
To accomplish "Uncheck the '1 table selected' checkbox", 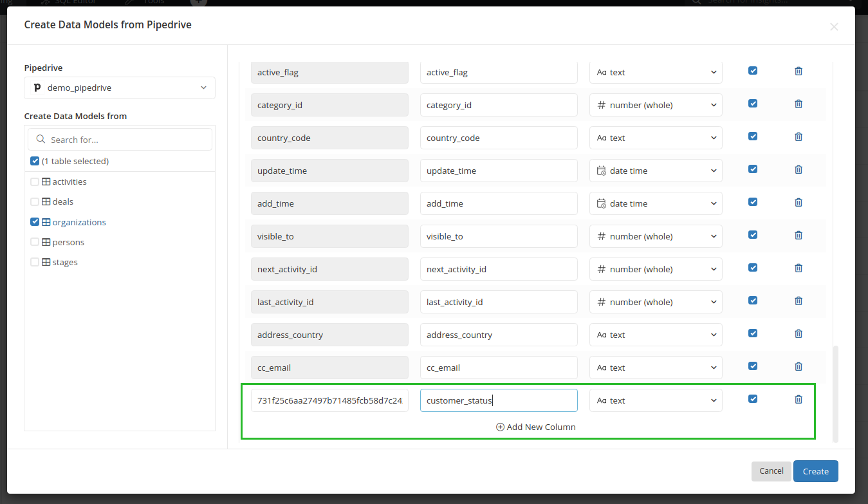I will 35,161.
